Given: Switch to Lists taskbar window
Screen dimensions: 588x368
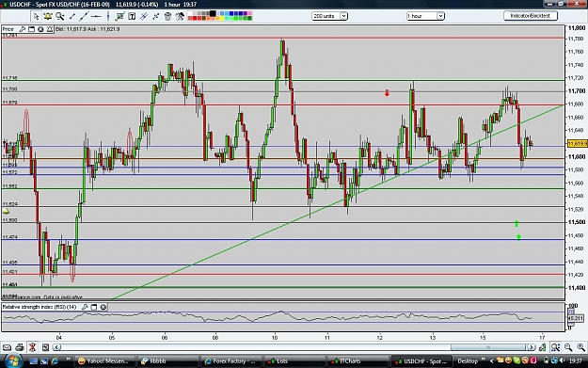Looking at the screenshot, I should 294,361.
